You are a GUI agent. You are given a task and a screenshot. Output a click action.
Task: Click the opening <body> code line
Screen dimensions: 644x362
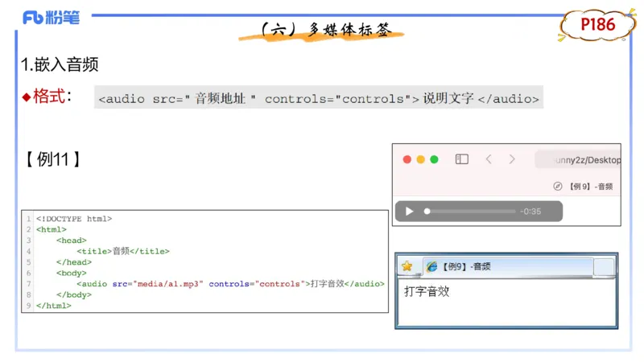tap(72, 273)
